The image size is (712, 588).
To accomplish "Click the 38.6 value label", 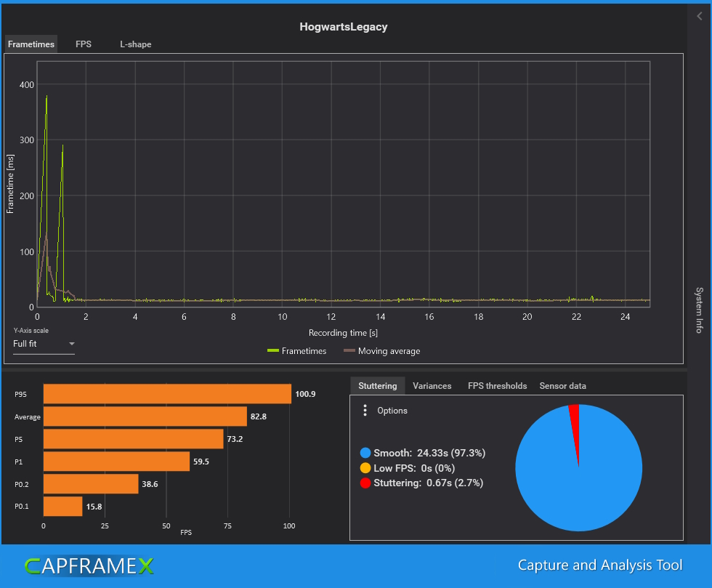I will (x=150, y=484).
